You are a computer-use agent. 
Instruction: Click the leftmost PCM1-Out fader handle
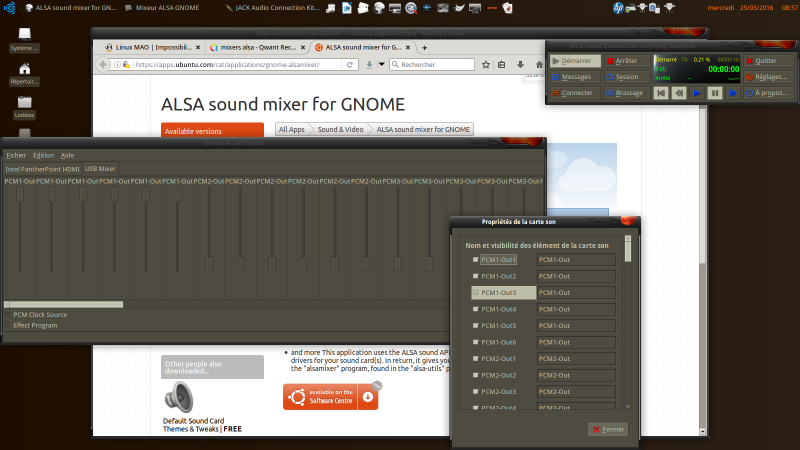click(20, 194)
